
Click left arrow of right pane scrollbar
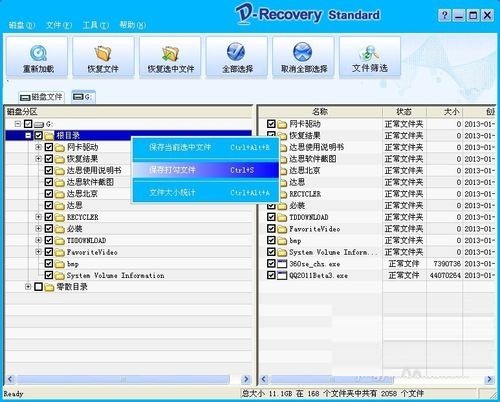click(x=264, y=379)
